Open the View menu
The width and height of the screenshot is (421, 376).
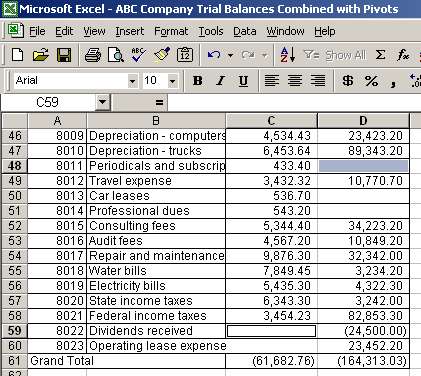[94, 31]
